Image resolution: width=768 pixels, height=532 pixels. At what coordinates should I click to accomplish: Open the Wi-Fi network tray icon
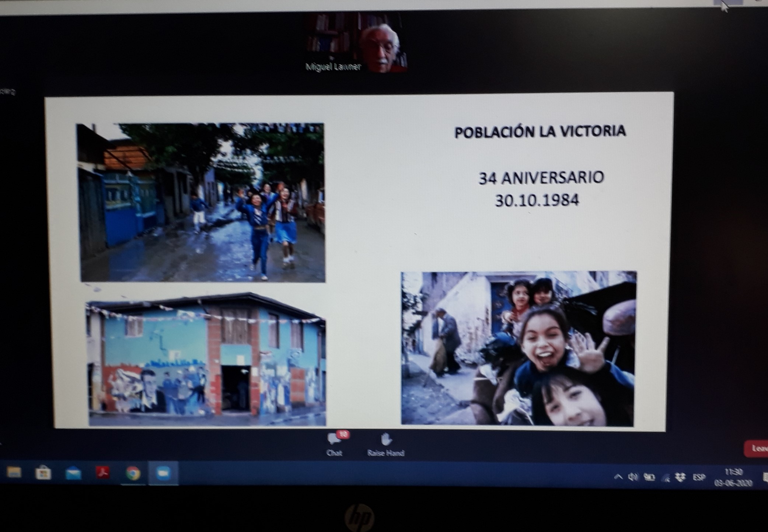[666, 478]
